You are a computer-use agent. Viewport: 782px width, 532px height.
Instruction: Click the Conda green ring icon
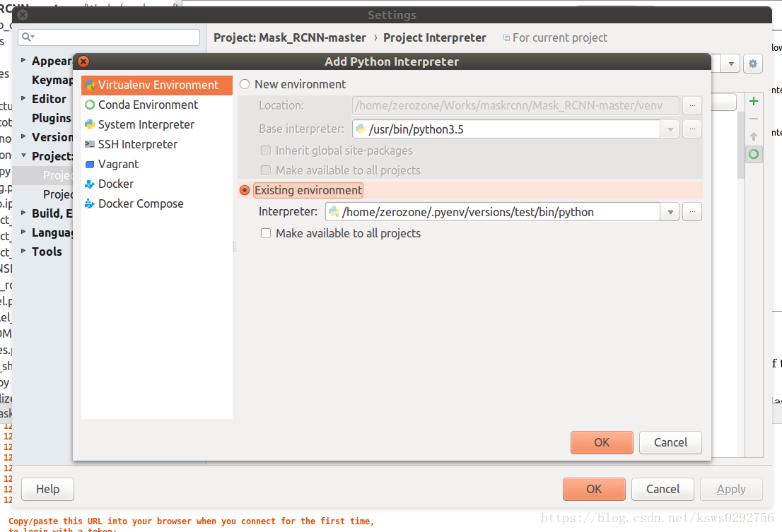90,105
